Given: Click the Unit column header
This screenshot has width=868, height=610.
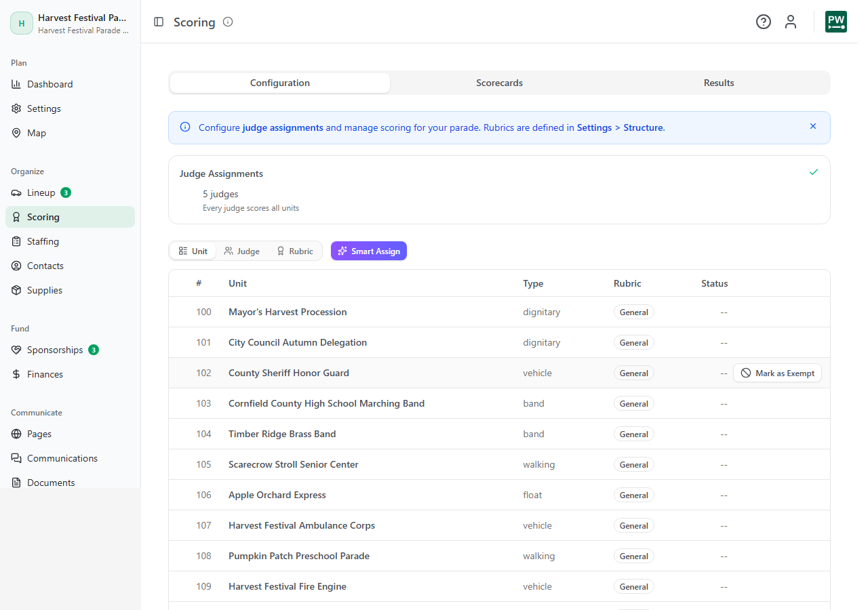Looking at the screenshot, I should click(237, 283).
